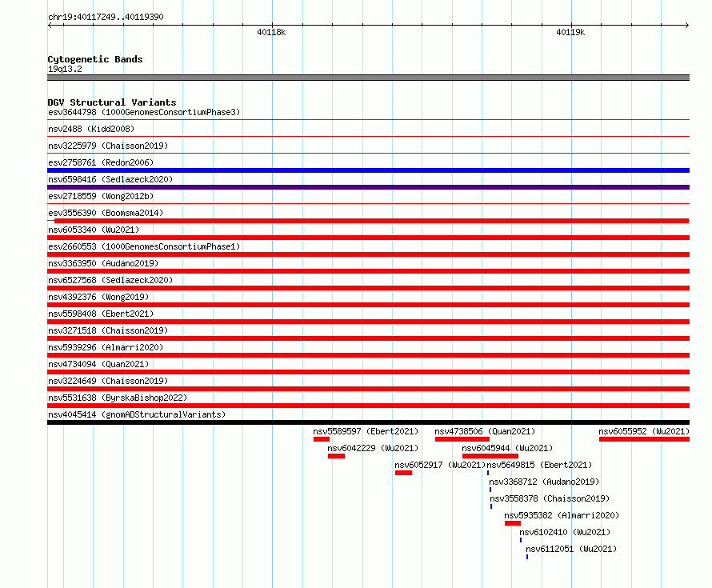Click the nsv6112051 (Wu2021) label

click(571, 549)
